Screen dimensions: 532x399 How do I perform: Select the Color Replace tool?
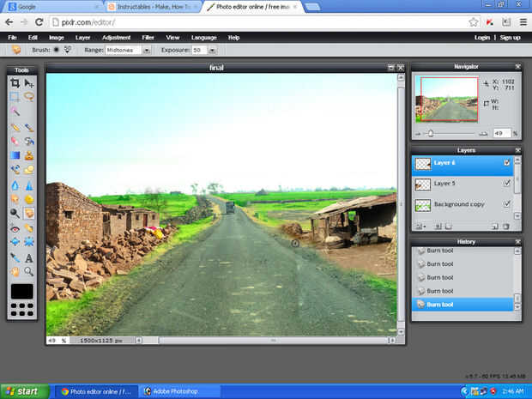15,169
